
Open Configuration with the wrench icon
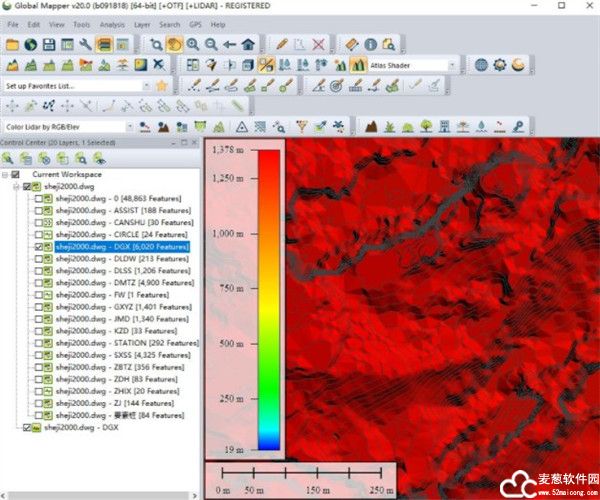tap(85, 44)
